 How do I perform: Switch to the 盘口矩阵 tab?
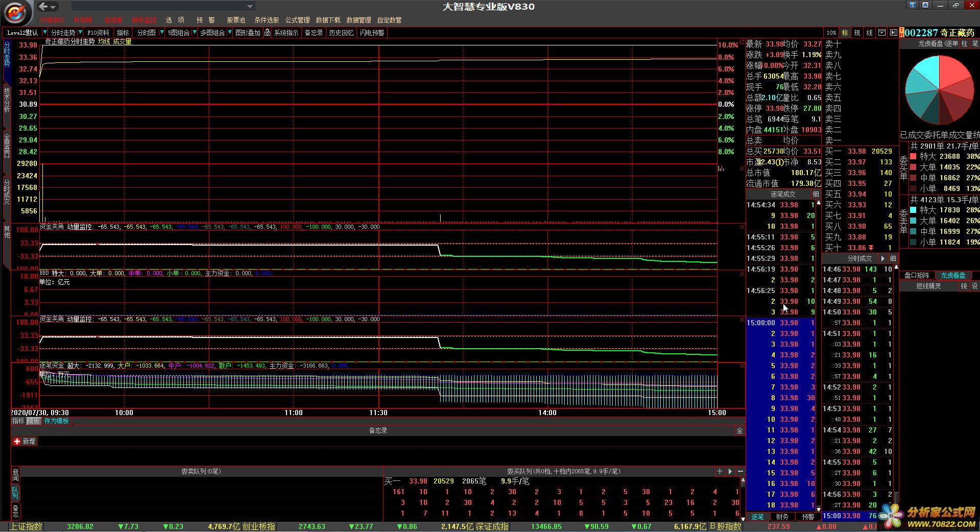point(917,276)
